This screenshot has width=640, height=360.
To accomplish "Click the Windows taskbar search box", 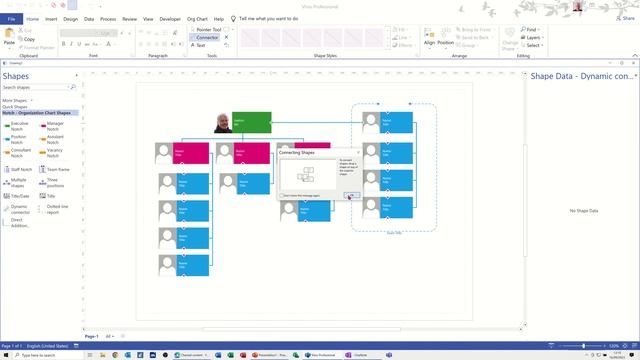I will pos(48,355).
